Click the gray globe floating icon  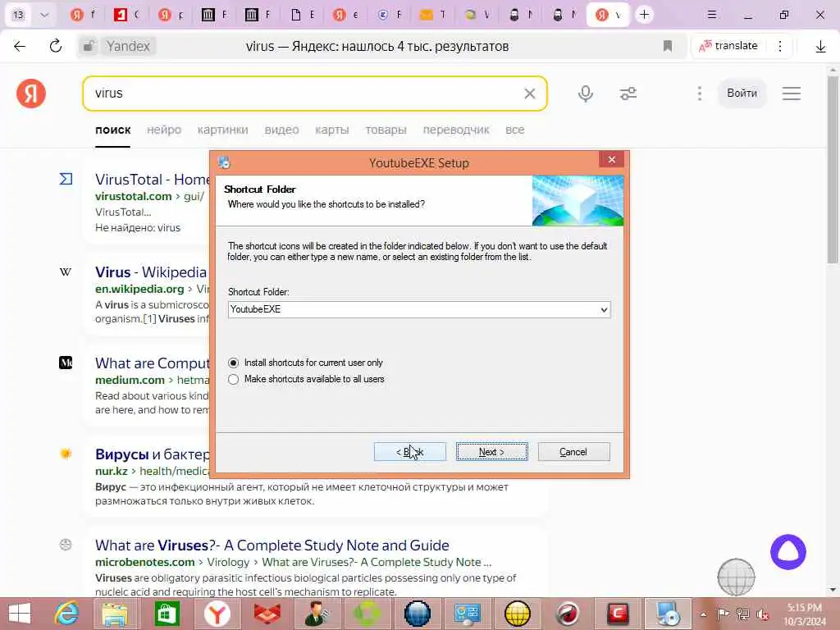tap(736, 577)
